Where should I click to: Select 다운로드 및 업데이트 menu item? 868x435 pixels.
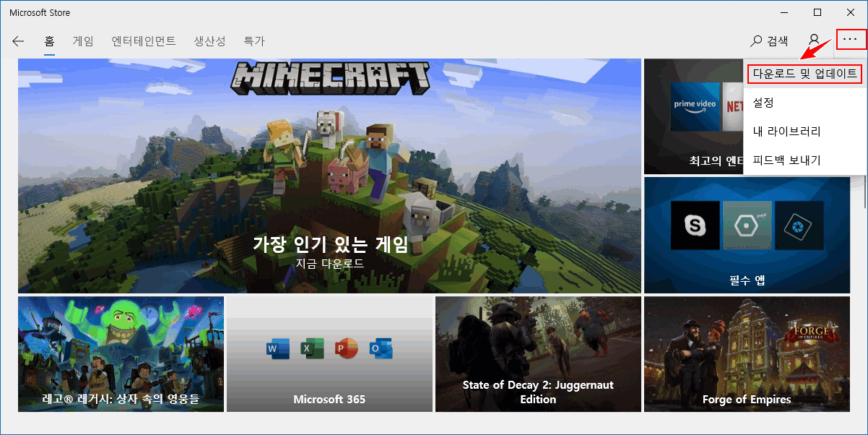click(x=805, y=73)
